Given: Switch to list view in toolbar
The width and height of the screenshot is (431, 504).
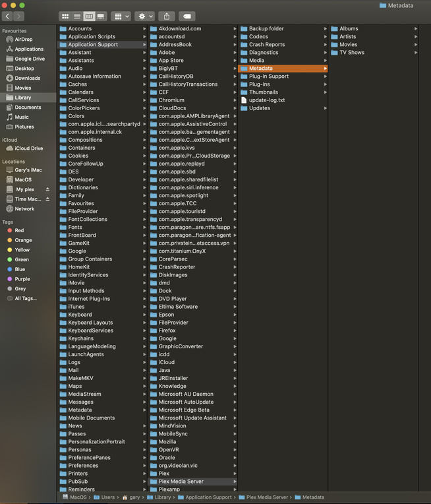Looking at the screenshot, I should point(77,16).
